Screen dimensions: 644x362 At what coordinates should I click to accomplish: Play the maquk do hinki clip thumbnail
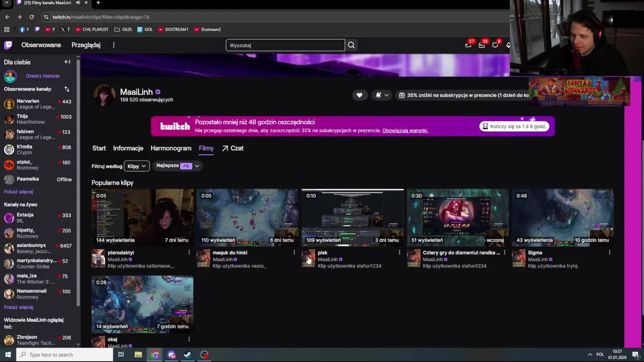248,218
